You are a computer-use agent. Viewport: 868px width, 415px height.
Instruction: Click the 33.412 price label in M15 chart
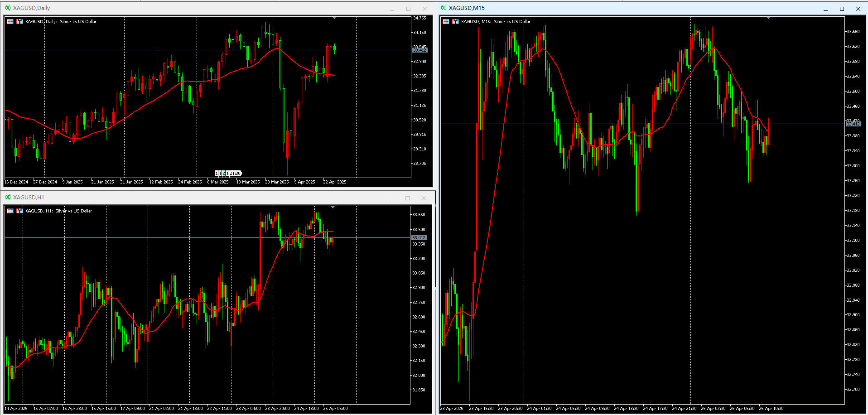(x=853, y=124)
